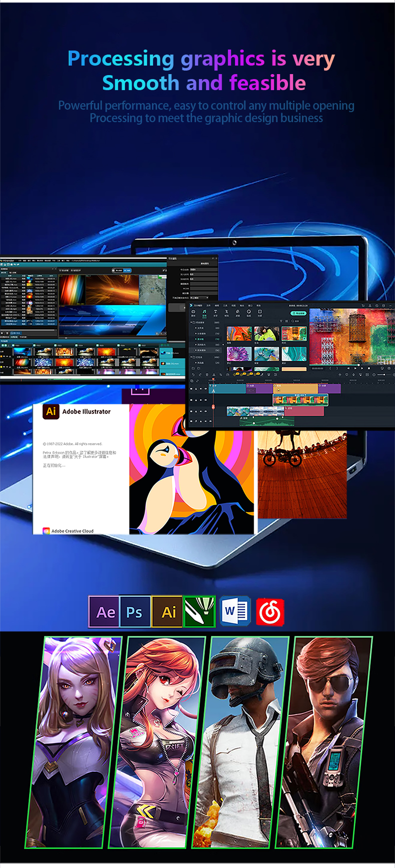
Task: Play the preview in video editor
Action: point(361,368)
